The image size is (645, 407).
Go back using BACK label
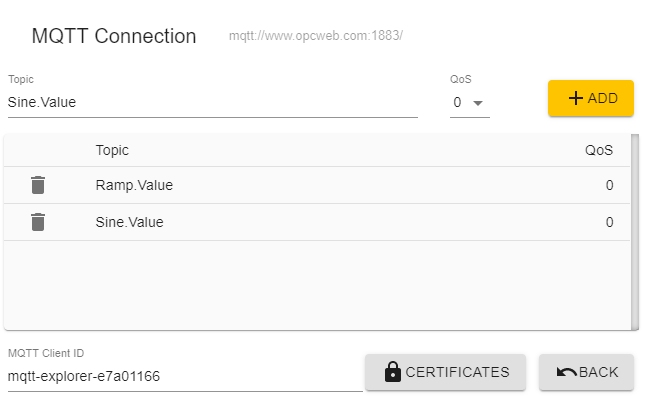599,372
